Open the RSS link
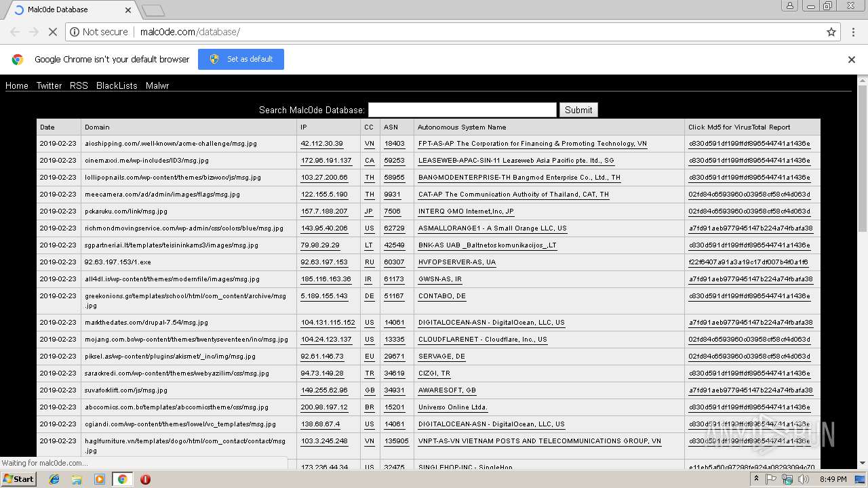This screenshot has width=868, height=488. point(79,85)
